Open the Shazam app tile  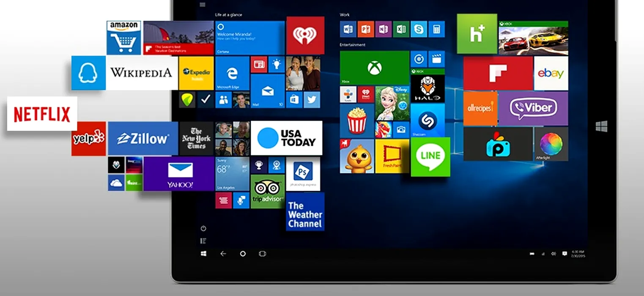(x=427, y=121)
